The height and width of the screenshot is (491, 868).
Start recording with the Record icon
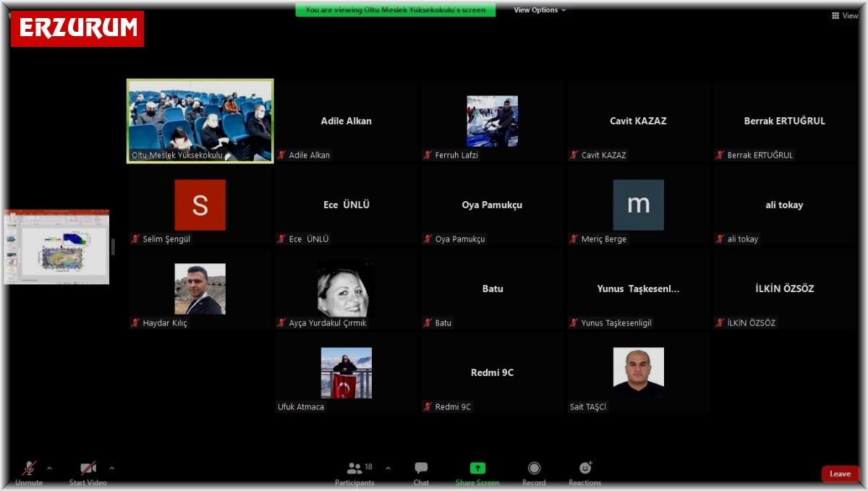click(534, 469)
